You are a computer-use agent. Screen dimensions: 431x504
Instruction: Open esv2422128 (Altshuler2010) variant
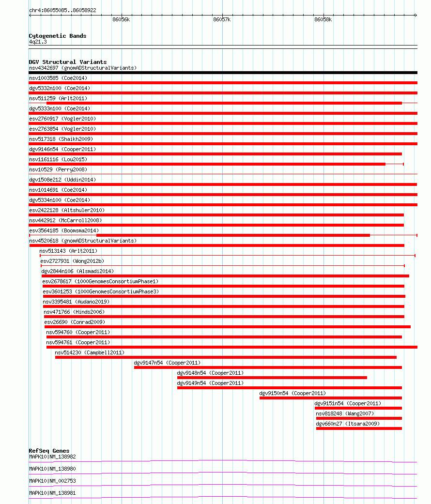click(x=67, y=210)
